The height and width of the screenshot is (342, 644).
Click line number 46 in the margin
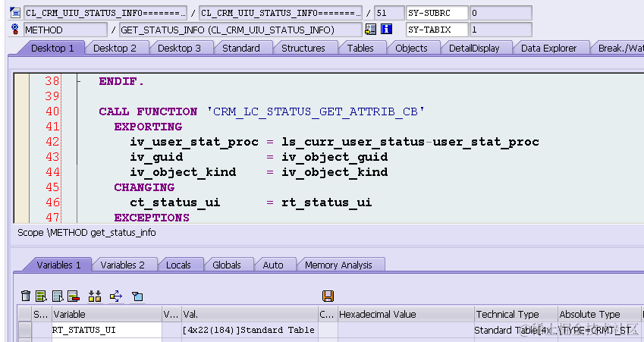(52, 202)
